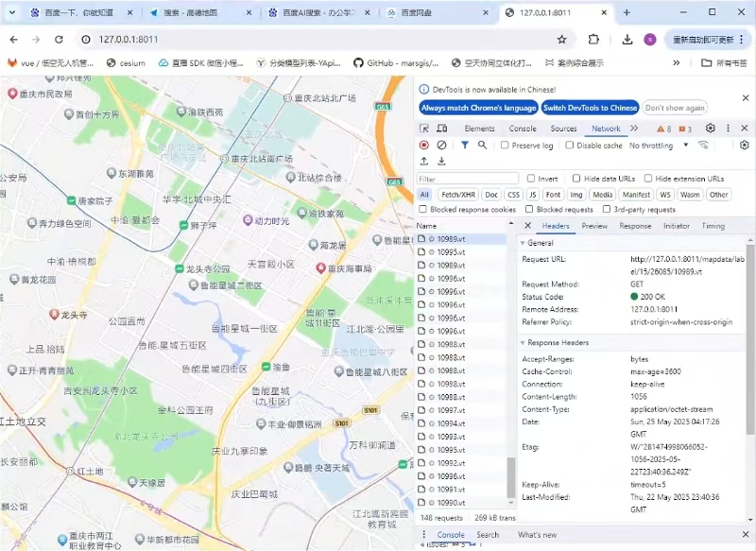The height and width of the screenshot is (551, 756).
Task: Collapse the General section
Action: pyautogui.click(x=523, y=243)
